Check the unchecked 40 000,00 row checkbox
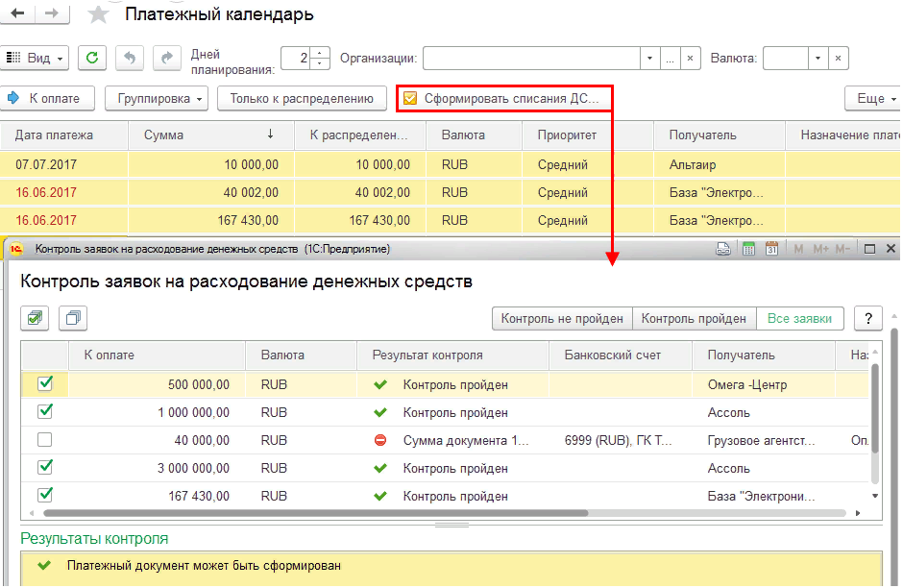The height and width of the screenshot is (588, 903). (x=44, y=440)
